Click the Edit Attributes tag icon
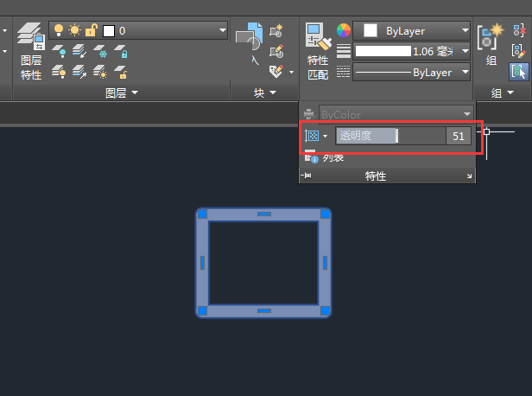Screen dimensions: 532x396 276,72
